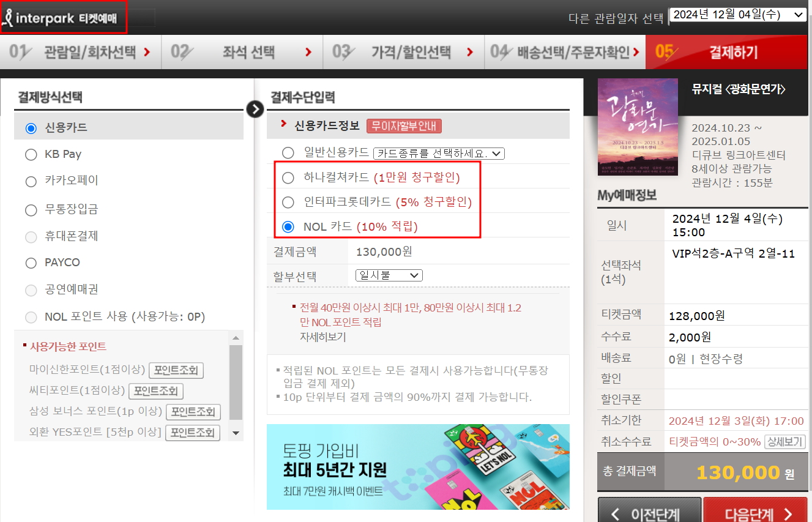Image resolution: width=812 pixels, height=522 pixels.
Task: Choose the 일반신용카드 radio option
Action: 288,152
